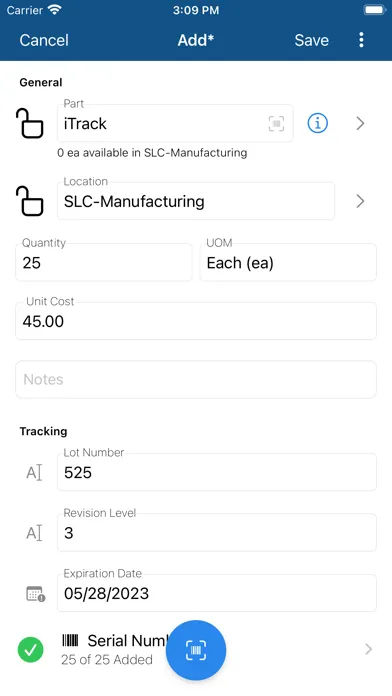Select the Unit Cost field showing 45.00
The width and height of the screenshot is (392, 696).
tap(196, 321)
